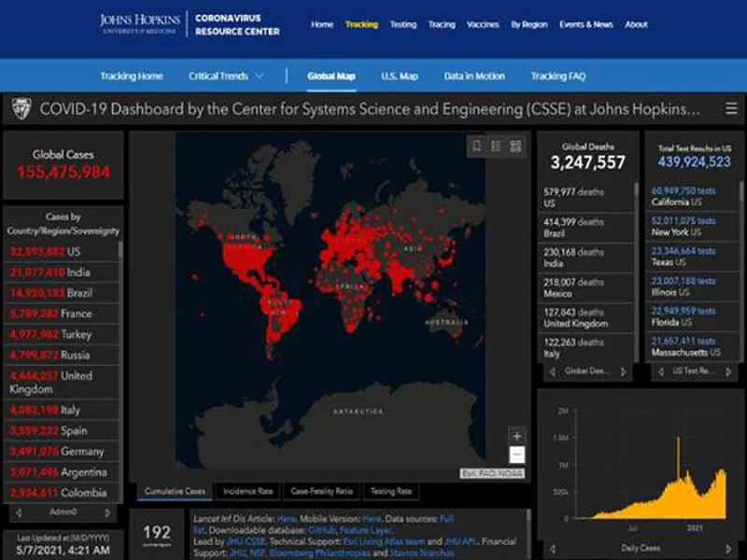
Task: Click the scrollbar of the country cases list
Action: click(120, 373)
